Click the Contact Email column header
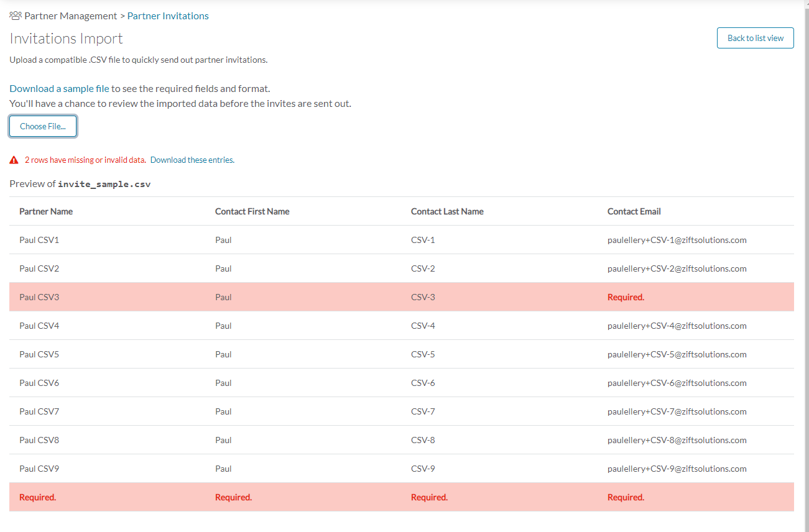 click(x=634, y=211)
